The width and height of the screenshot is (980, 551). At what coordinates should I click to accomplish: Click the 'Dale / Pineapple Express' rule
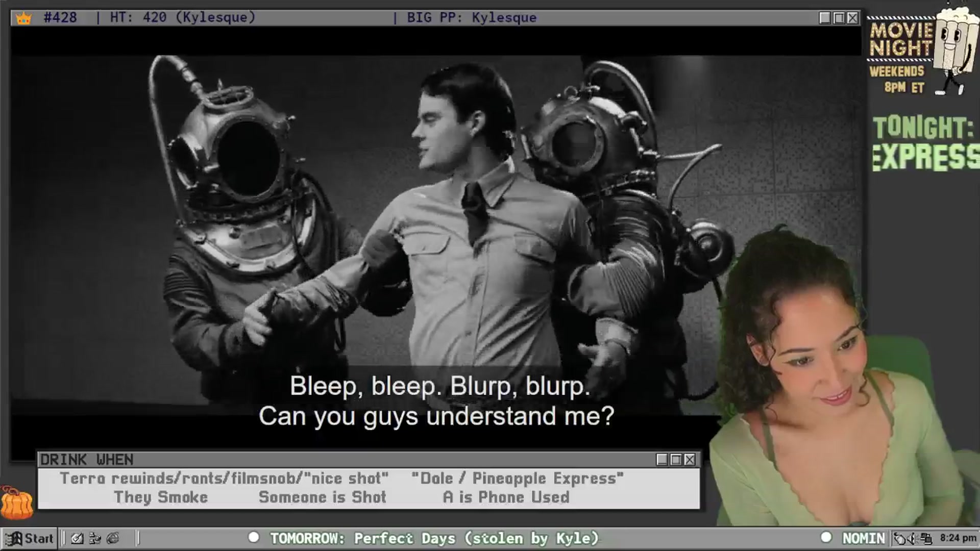518,479
